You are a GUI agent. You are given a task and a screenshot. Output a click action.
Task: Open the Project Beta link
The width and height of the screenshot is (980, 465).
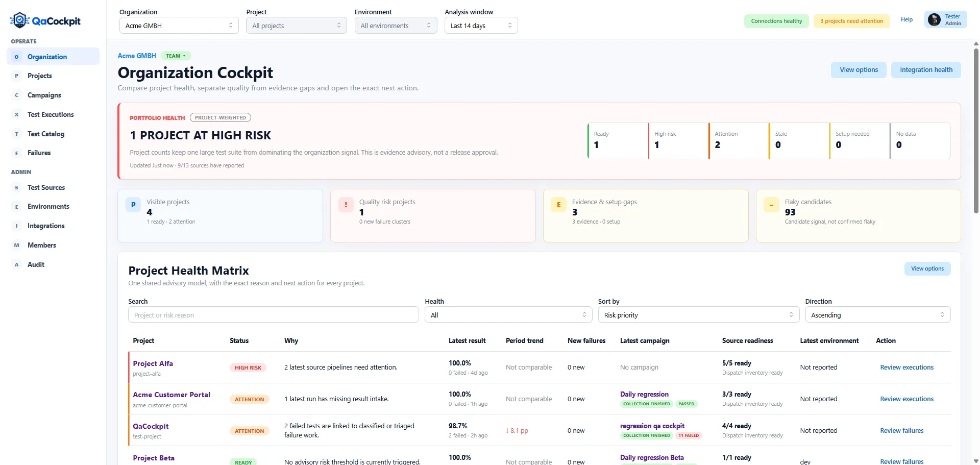154,458
